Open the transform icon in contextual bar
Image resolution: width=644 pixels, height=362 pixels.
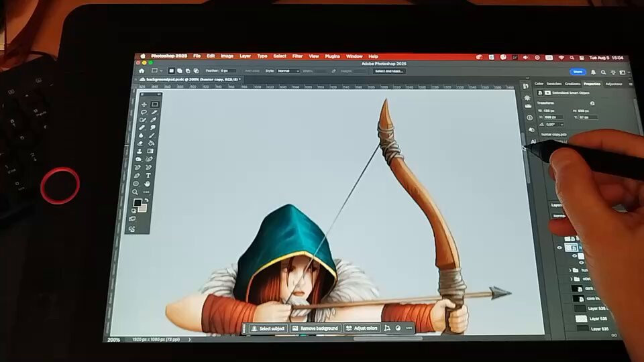[387, 328]
